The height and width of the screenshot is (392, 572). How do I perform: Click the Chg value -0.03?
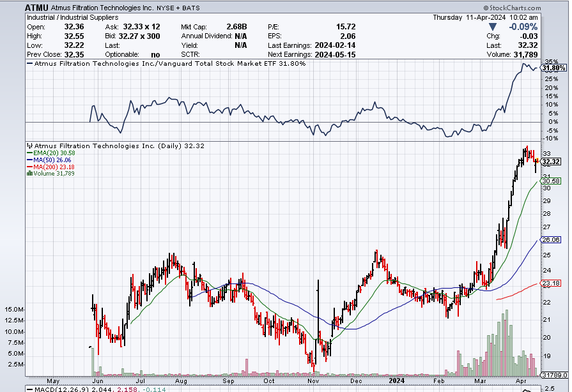tap(529, 36)
